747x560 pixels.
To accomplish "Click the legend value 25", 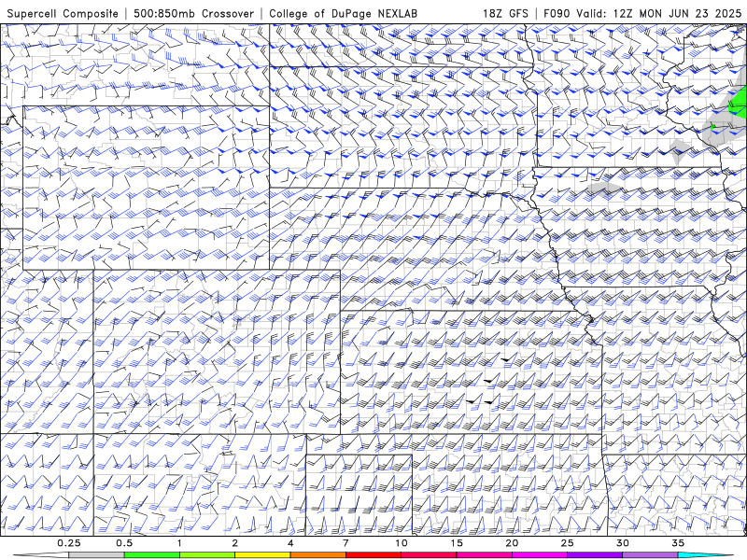I will [x=567, y=543].
